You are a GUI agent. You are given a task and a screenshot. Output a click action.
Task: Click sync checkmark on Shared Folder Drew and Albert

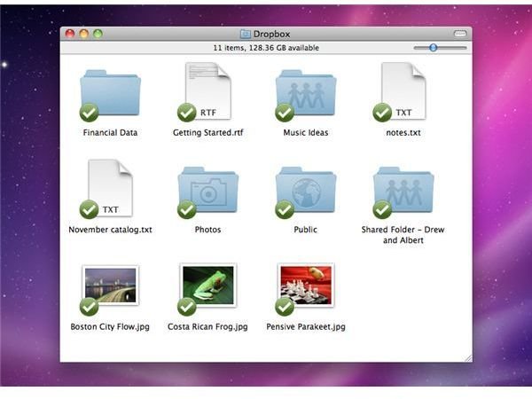tap(382, 209)
